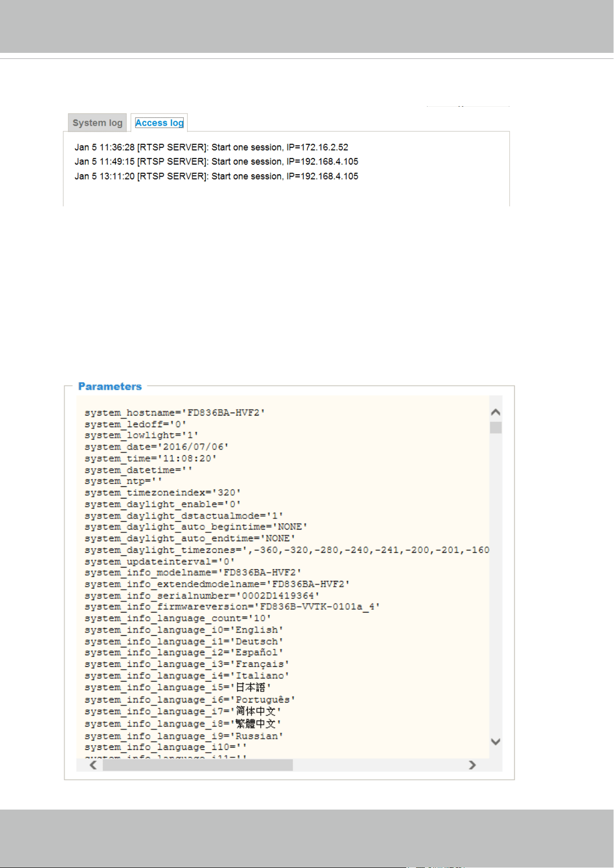Click the Parameters scroll left arrow
The height and width of the screenshot is (868, 614).
click(93, 765)
